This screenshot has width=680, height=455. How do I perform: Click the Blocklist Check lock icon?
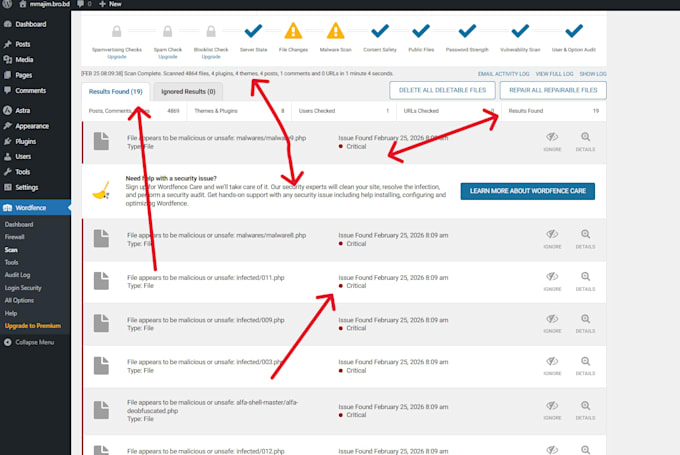(x=211, y=31)
